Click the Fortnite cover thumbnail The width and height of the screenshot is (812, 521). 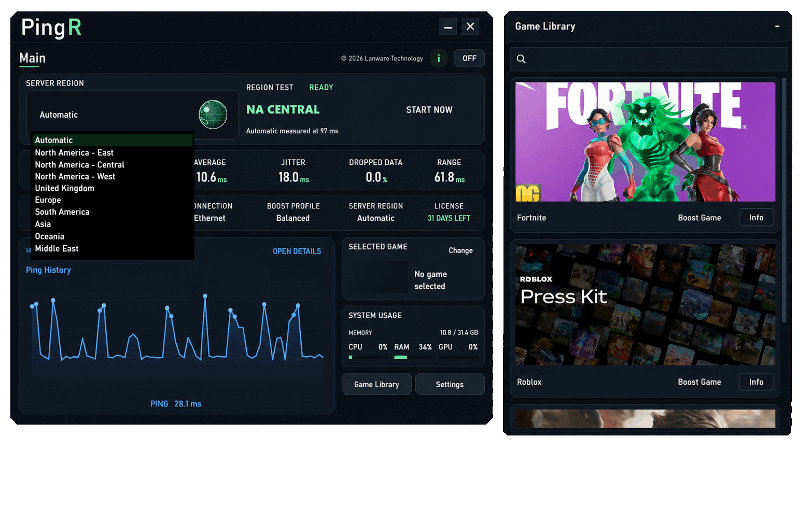tap(645, 142)
